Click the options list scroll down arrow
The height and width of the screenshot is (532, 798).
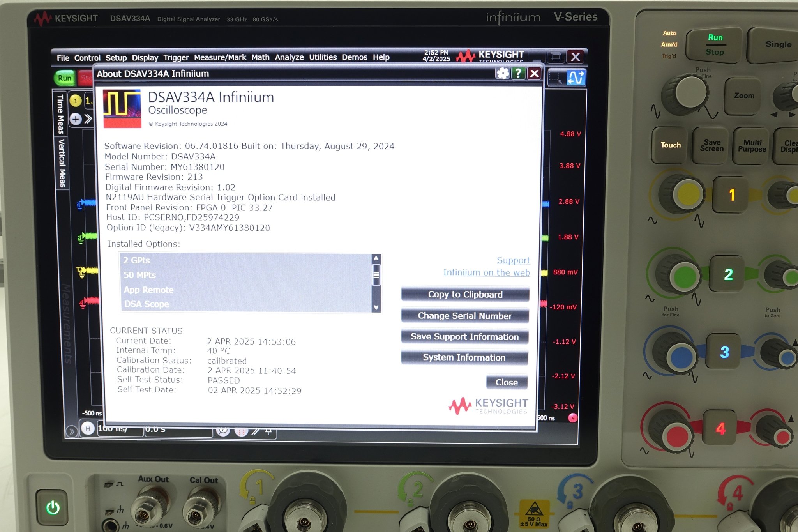376,307
